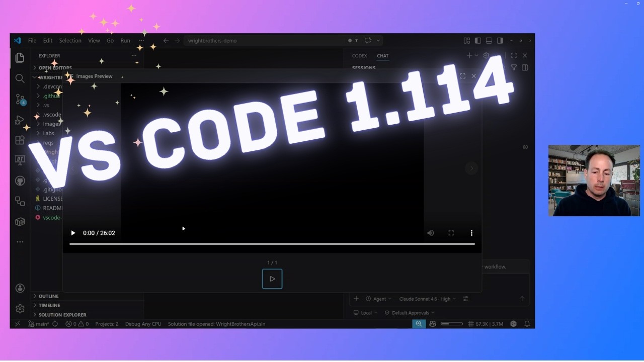
Task: Click the sync changes status bar icon
Action: (x=55, y=324)
